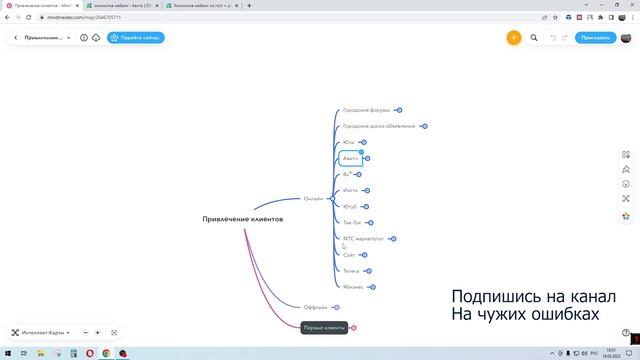Open the layout grid icon in right sidebar
The image size is (640, 360).
coord(626,154)
